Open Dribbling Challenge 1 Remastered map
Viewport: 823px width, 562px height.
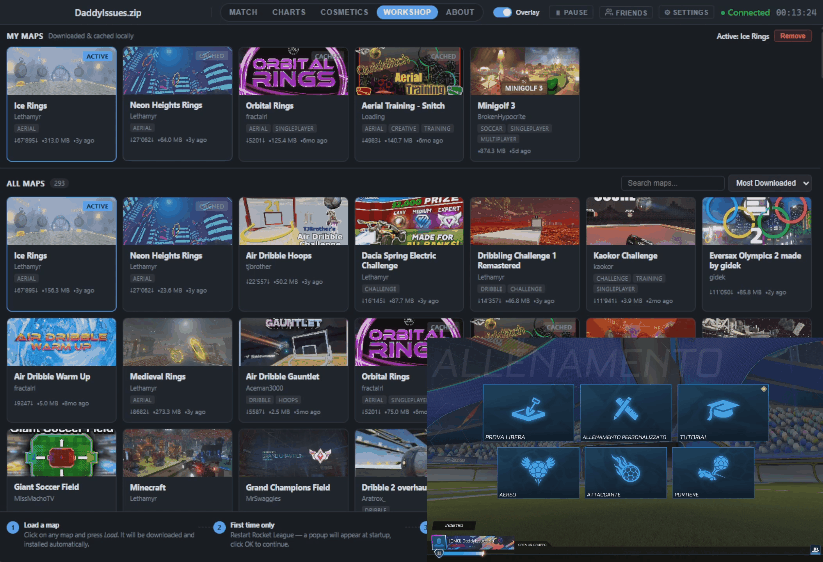[x=525, y=254]
